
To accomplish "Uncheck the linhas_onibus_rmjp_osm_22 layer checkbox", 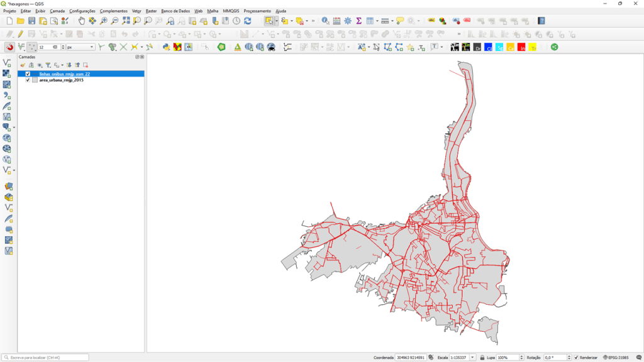I will [28, 74].
